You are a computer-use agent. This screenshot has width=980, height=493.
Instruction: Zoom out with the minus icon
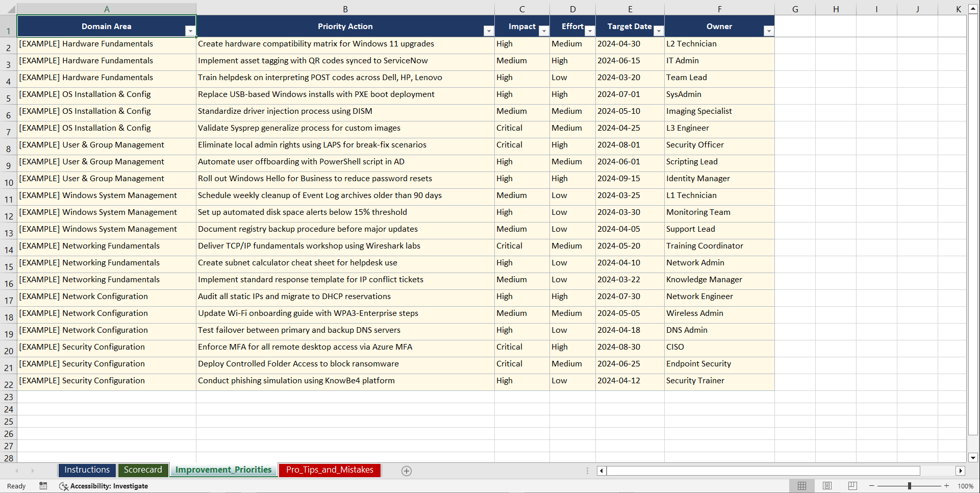[x=872, y=486]
